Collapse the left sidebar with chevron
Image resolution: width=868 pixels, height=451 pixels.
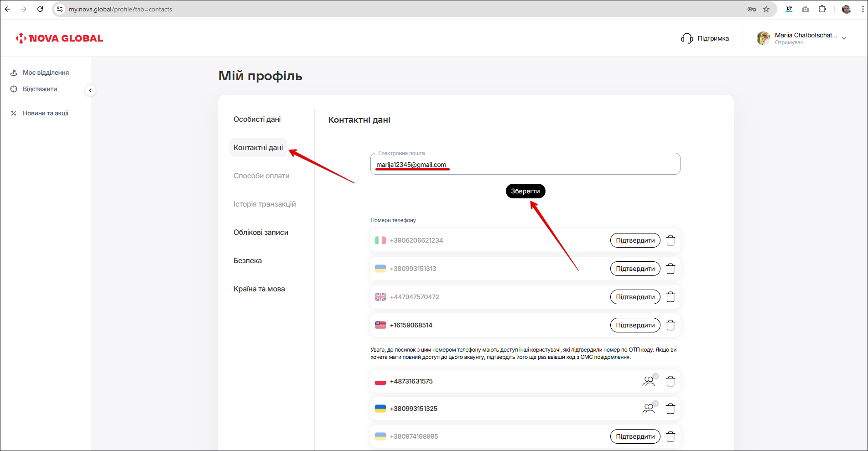(90, 90)
